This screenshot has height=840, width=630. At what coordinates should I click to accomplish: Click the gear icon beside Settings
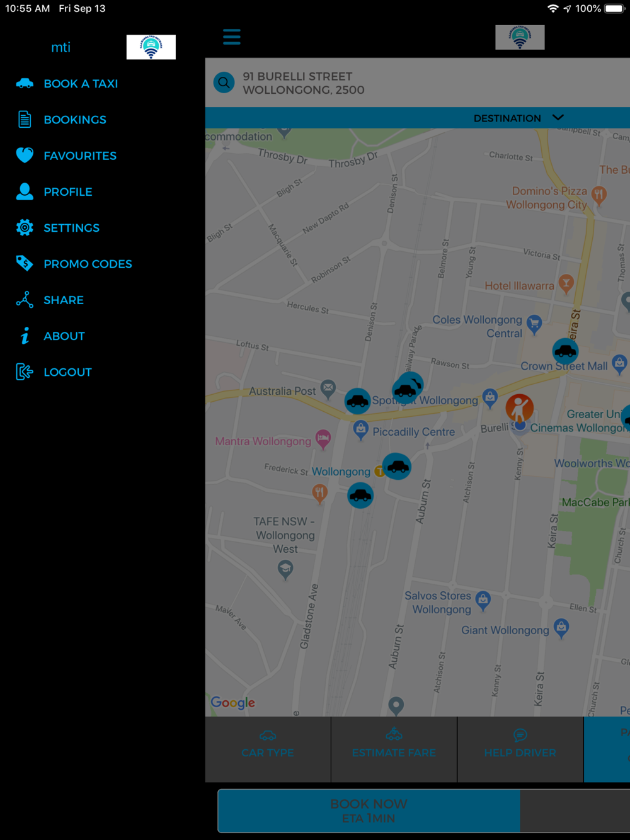[25, 227]
